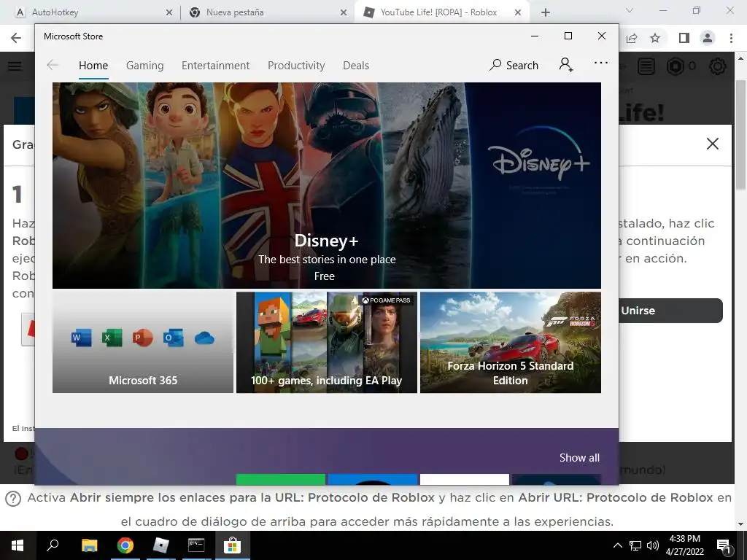Open a new browser tab
Image resolution: width=747 pixels, height=560 pixels.
tap(546, 13)
